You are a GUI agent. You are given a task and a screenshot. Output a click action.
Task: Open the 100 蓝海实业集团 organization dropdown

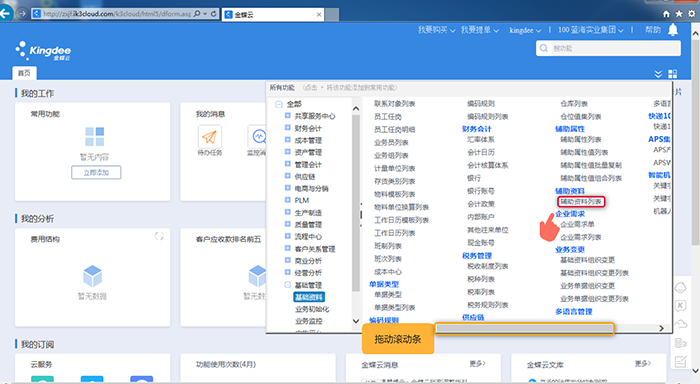point(591,30)
